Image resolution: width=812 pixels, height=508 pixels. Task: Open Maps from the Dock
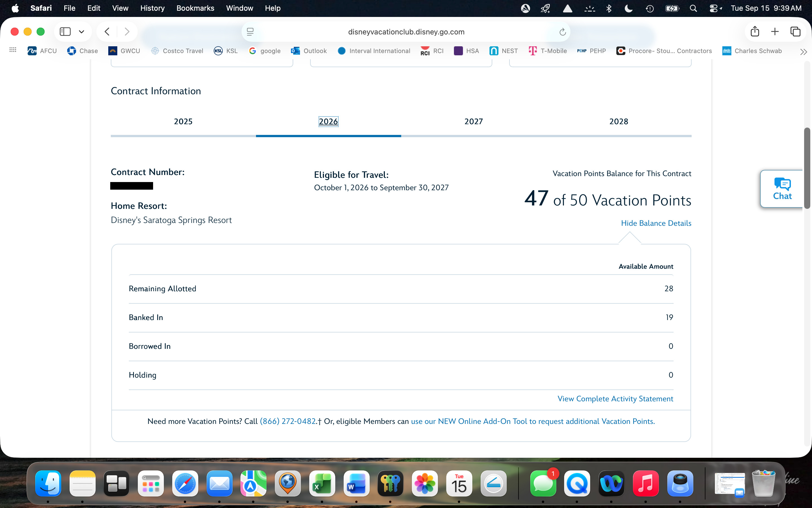coord(254,483)
